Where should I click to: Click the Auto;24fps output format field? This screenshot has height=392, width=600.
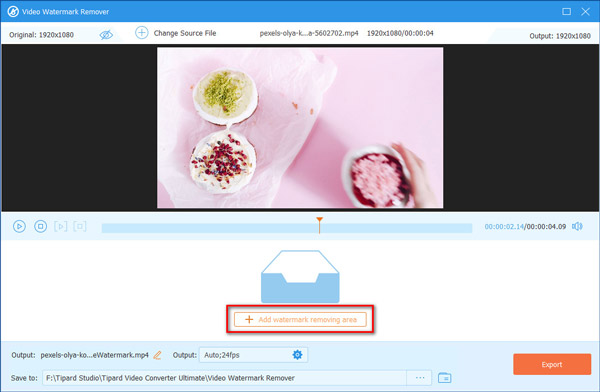(x=253, y=355)
